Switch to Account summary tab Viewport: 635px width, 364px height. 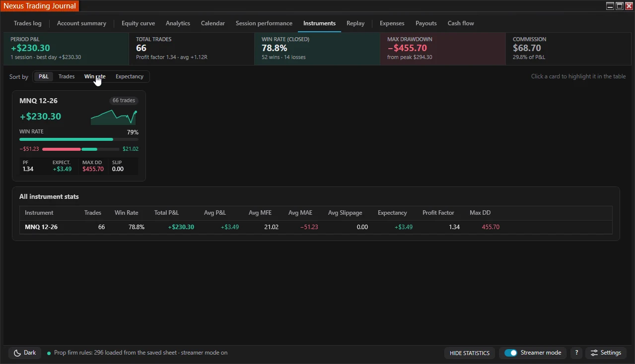point(81,23)
